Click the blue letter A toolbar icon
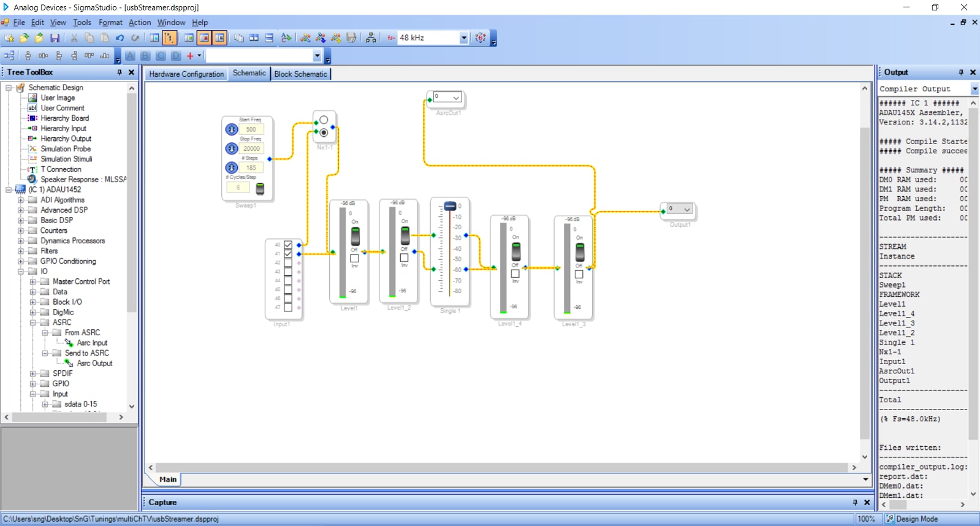 tap(130, 56)
